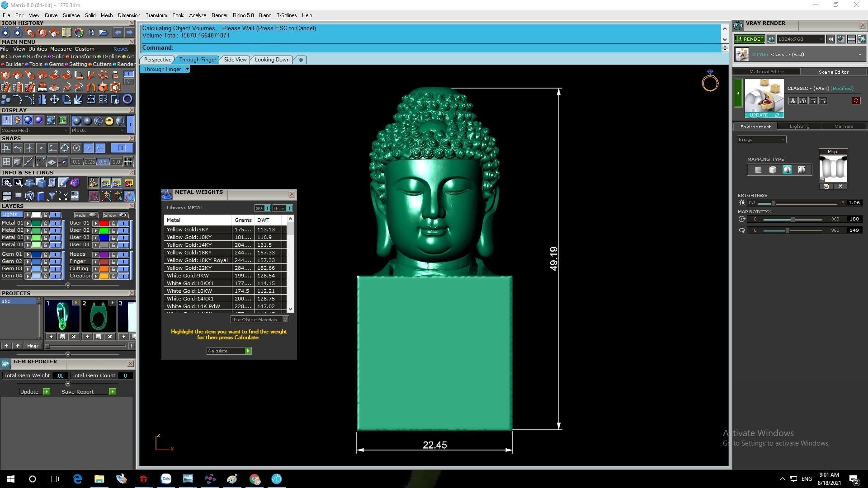Switch to the Side View tab
868x488 pixels.
[x=235, y=60]
